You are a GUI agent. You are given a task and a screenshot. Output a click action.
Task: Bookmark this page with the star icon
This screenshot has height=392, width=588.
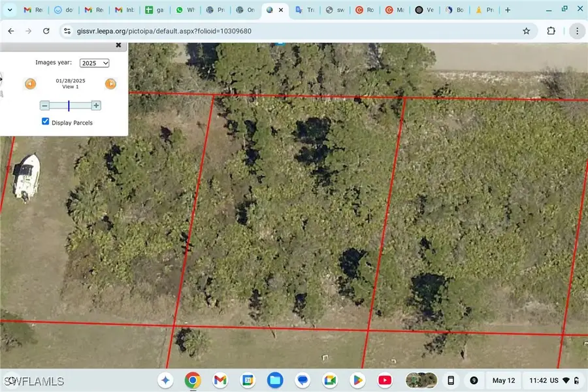pyautogui.click(x=527, y=31)
